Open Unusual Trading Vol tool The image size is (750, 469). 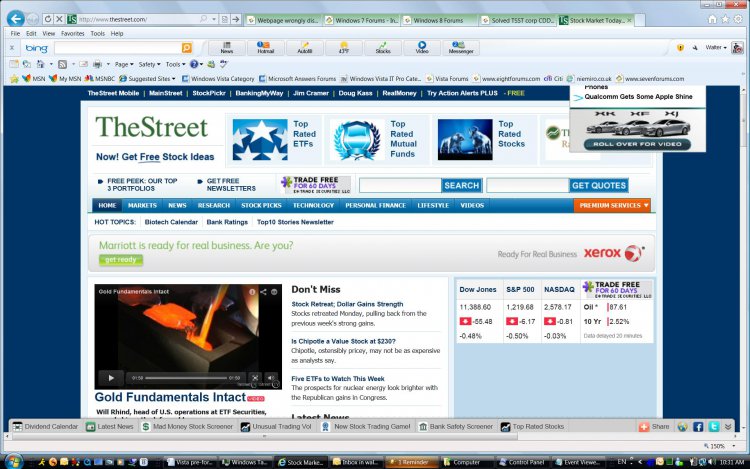click(276, 426)
